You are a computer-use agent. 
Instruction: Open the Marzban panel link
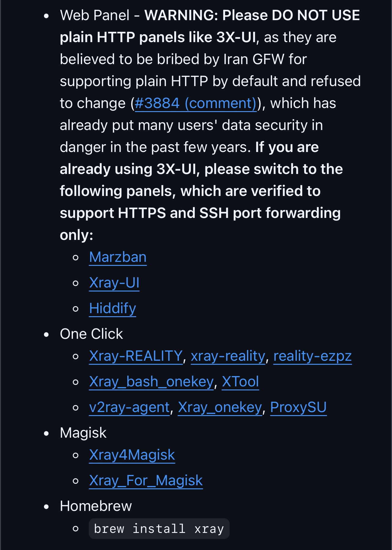pyautogui.click(x=118, y=257)
